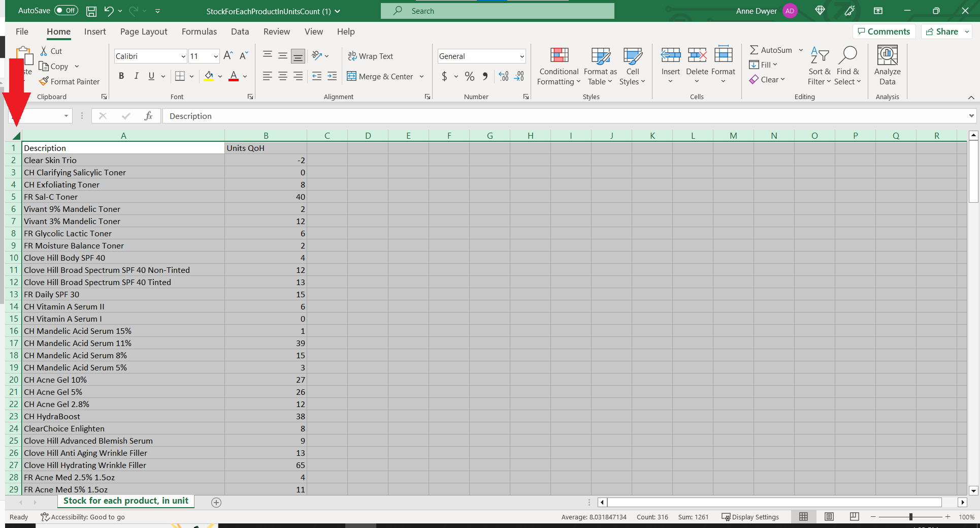The height and width of the screenshot is (528, 980).
Task: Switch to the Formulas tab
Action: click(x=199, y=32)
